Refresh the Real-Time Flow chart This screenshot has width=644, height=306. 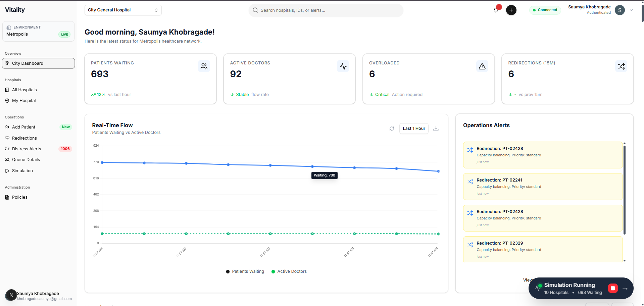point(391,129)
